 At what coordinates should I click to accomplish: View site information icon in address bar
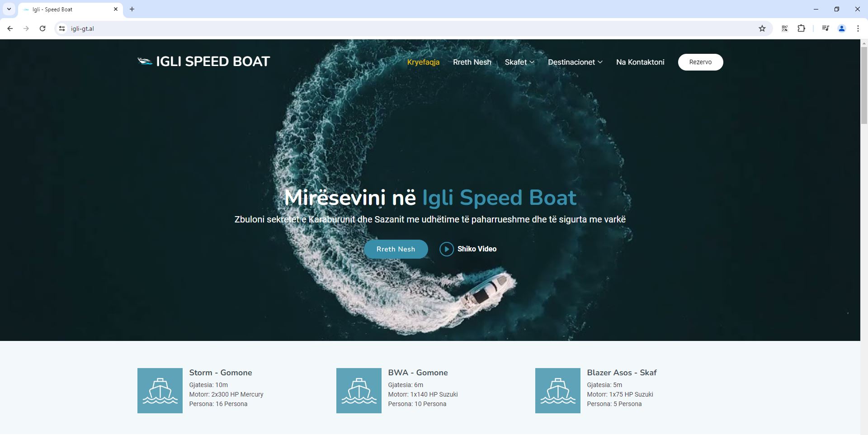[62, 28]
